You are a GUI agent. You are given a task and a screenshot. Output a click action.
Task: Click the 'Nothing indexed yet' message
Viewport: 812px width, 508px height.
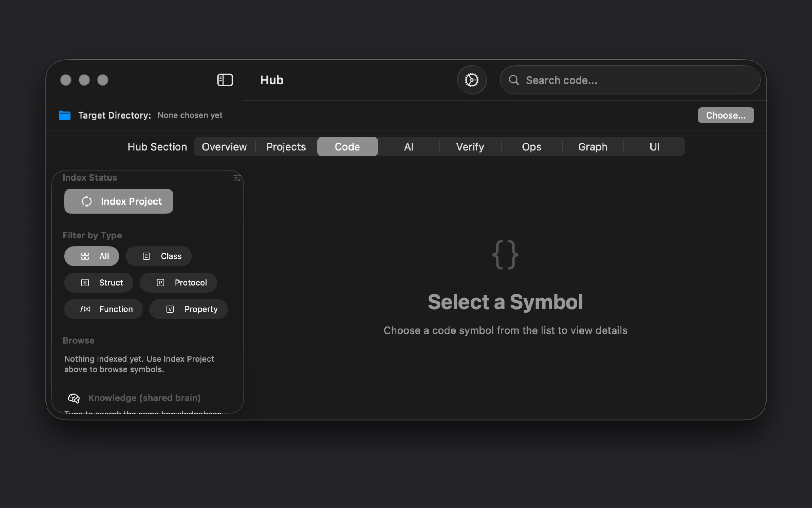tap(139, 364)
